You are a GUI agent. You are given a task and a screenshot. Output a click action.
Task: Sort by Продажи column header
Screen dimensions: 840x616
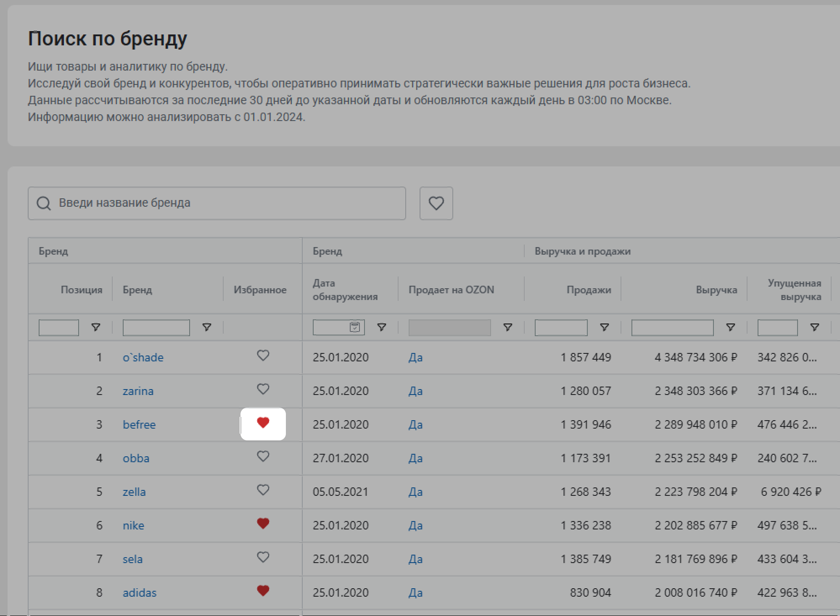tap(589, 290)
